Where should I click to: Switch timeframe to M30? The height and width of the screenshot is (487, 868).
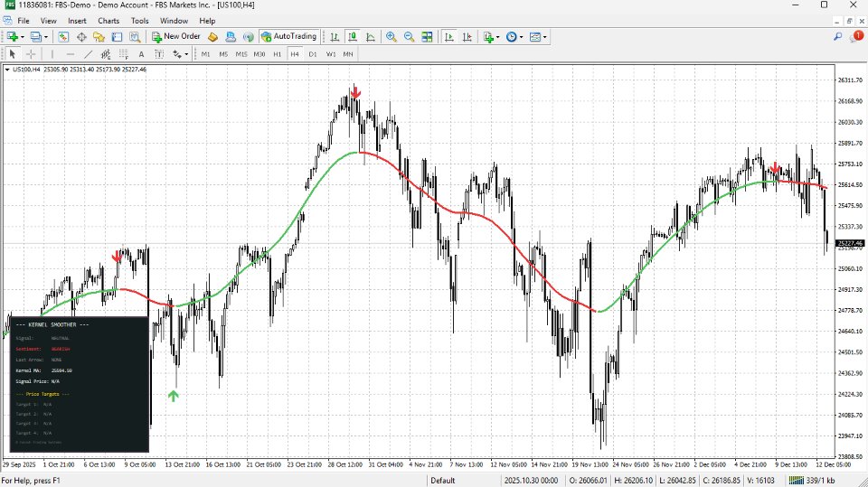(x=259, y=54)
